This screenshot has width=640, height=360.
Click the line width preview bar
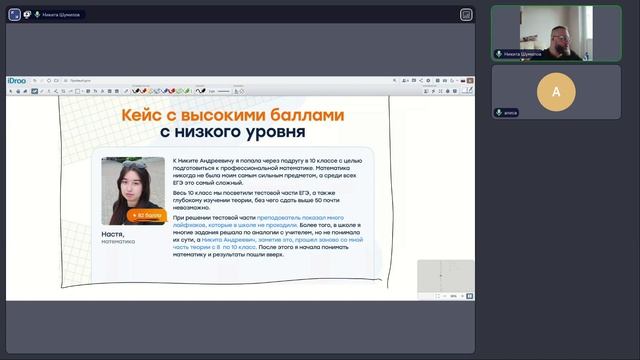coord(224,91)
